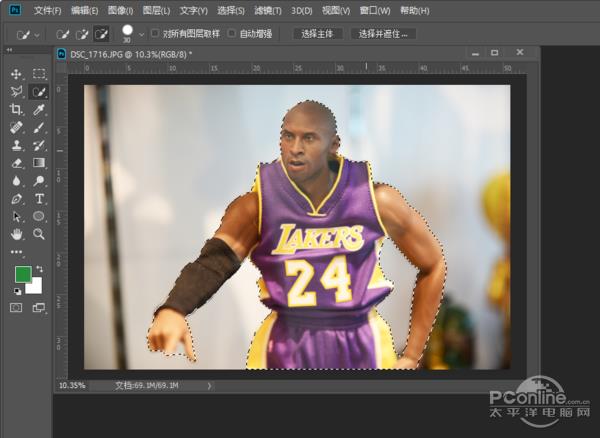The height and width of the screenshot is (438, 600).
Task: Select the Horizontal Type tool
Action: point(39,199)
